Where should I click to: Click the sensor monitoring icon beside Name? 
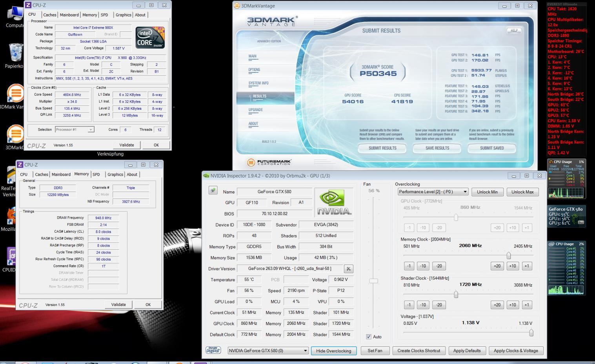[x=213, y=190]
